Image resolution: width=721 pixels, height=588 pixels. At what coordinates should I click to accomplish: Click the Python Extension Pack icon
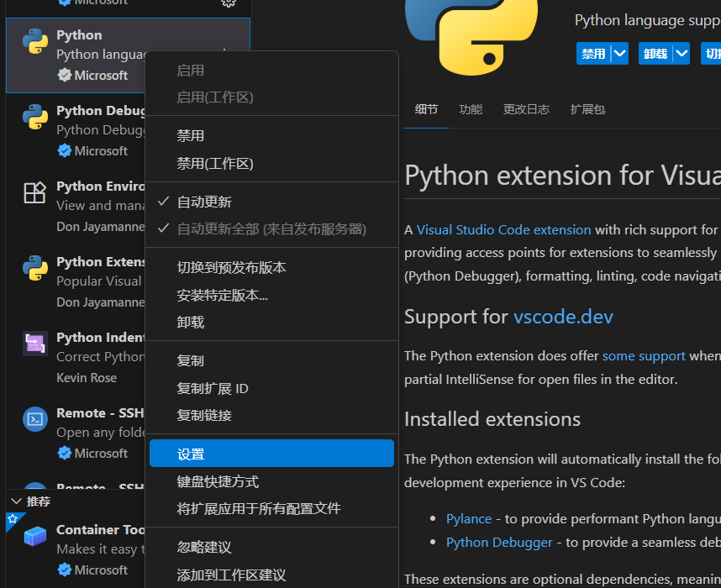click(35, 268)
